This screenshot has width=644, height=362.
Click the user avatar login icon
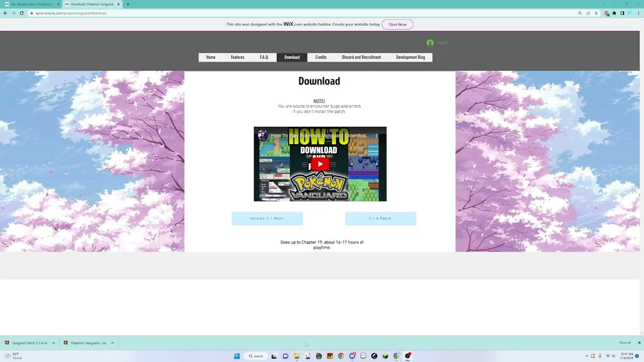430,43
